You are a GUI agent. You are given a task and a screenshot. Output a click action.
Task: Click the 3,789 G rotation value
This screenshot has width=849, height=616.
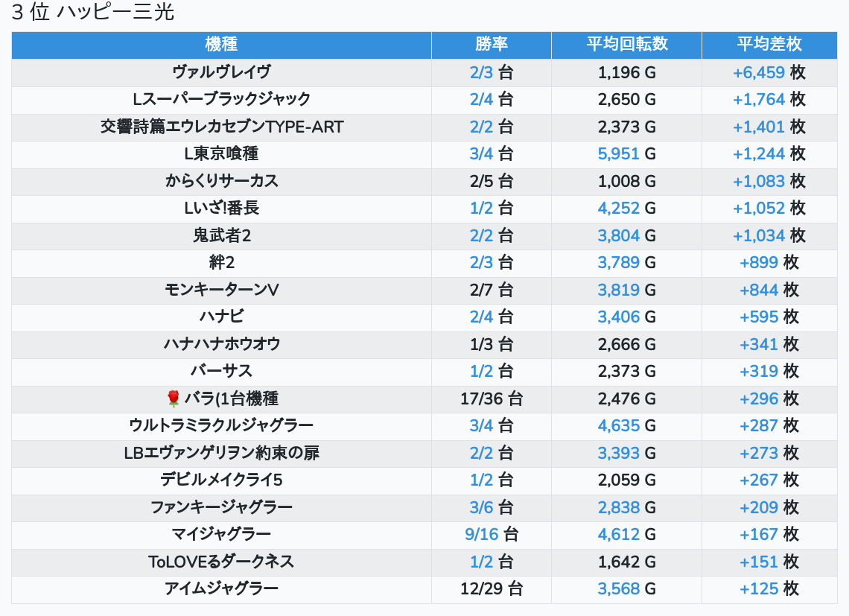pyautogui.click(x=627, y=263)
